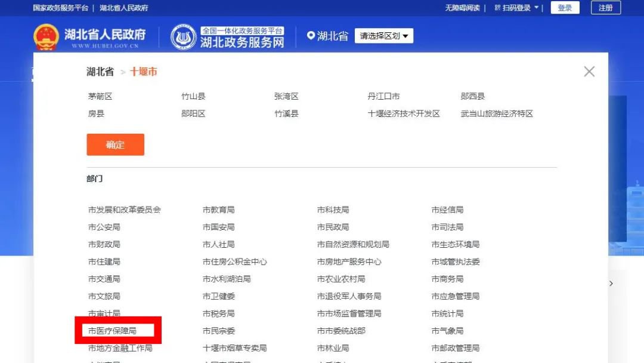Choose department 市统计局

[447, 313]
